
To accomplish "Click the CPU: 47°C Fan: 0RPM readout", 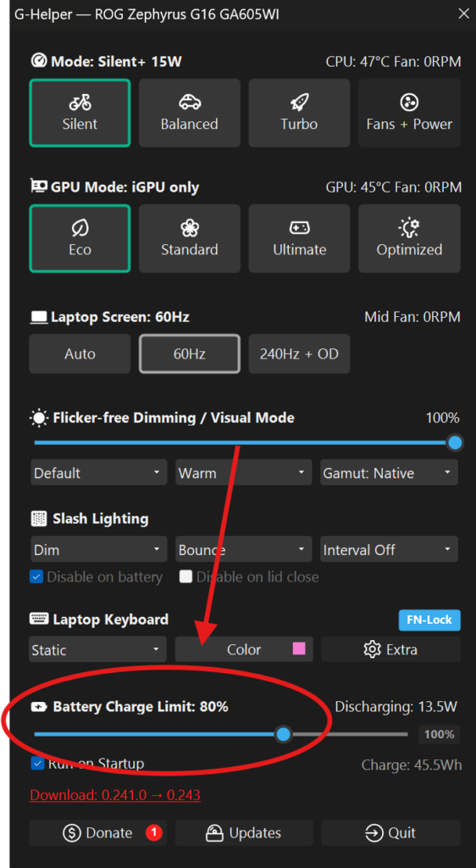I will click(393, 61).
